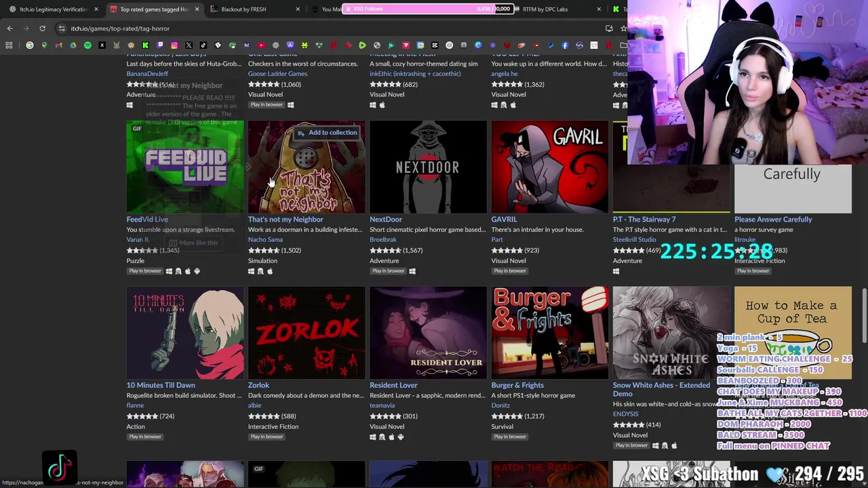Click Play in browser under FeedVid Live
Image resolution: width=868 pixels, height=488 pixels.
(x=145, y=271)
